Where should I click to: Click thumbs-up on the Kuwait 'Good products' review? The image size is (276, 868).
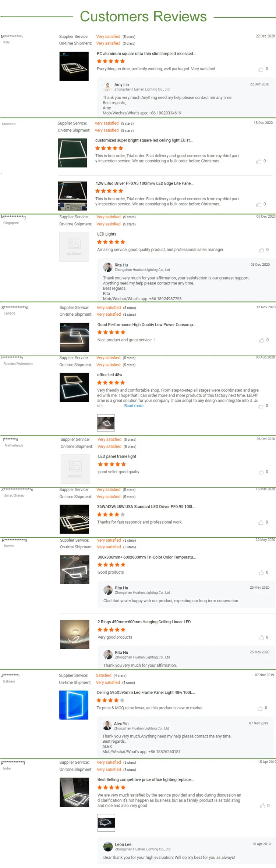261,573
